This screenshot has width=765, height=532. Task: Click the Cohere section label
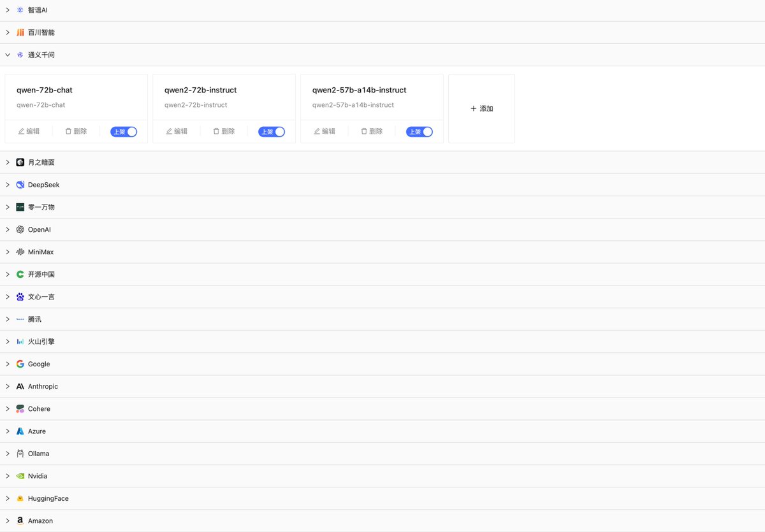coord(39,409)
